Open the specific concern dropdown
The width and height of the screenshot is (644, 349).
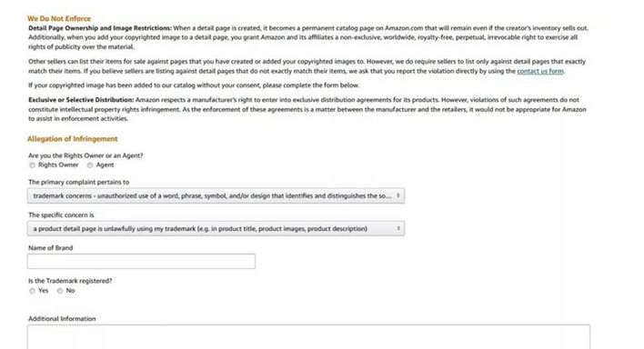(x=216, y=228)
